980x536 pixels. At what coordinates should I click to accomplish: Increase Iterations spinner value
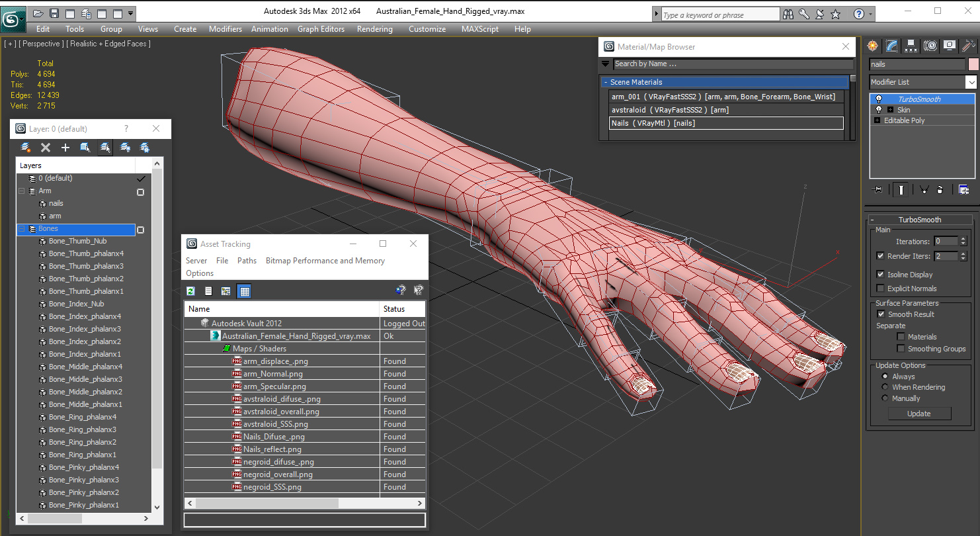coord(963,239)
